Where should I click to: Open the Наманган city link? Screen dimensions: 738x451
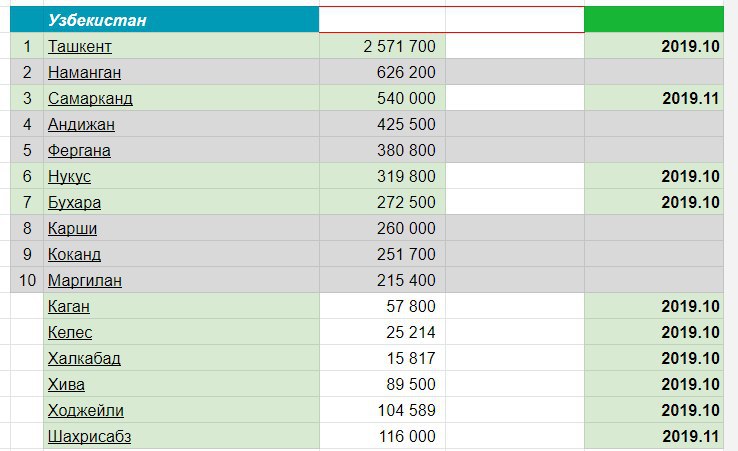[x=84, y=72]
